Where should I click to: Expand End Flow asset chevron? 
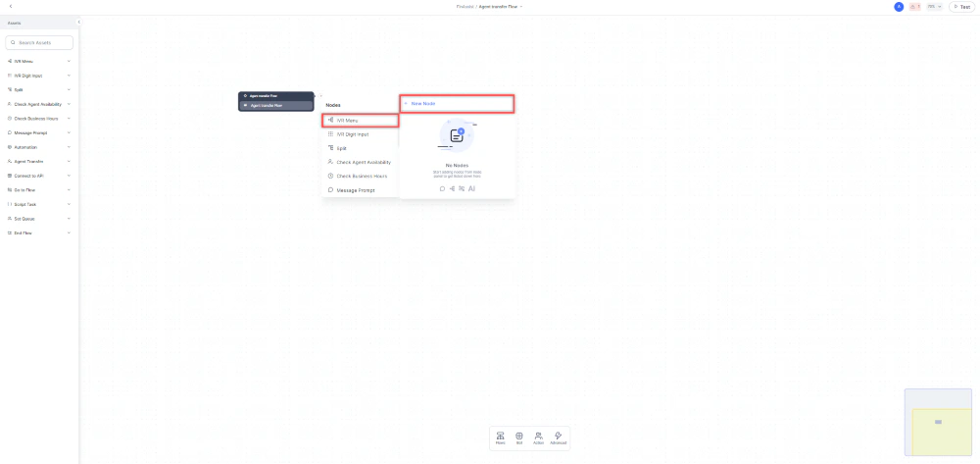point(69,232)
